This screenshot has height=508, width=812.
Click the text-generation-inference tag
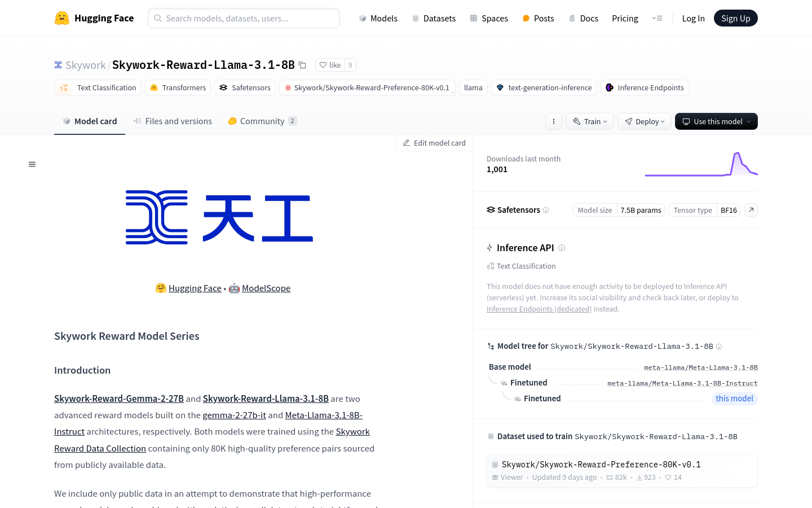coord(544,87)
